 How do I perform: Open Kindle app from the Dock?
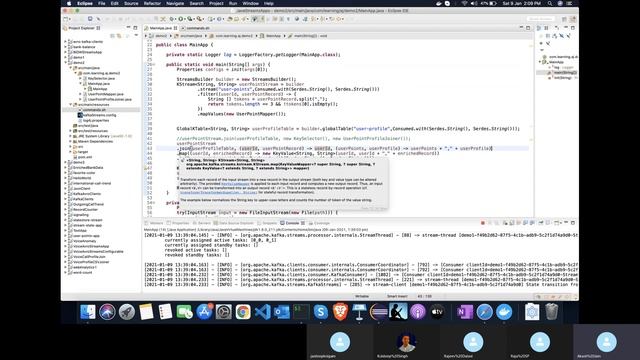pyautogui.click(x=398, y=312)
